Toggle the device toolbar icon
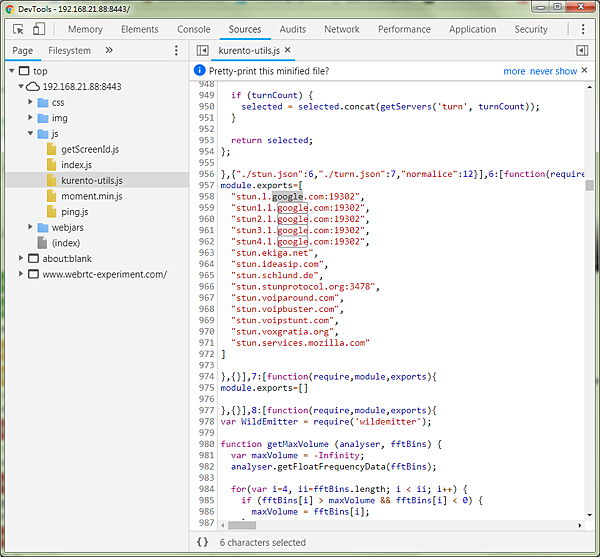Viewport: 600px width, 557px height. [x=40, y=30]
